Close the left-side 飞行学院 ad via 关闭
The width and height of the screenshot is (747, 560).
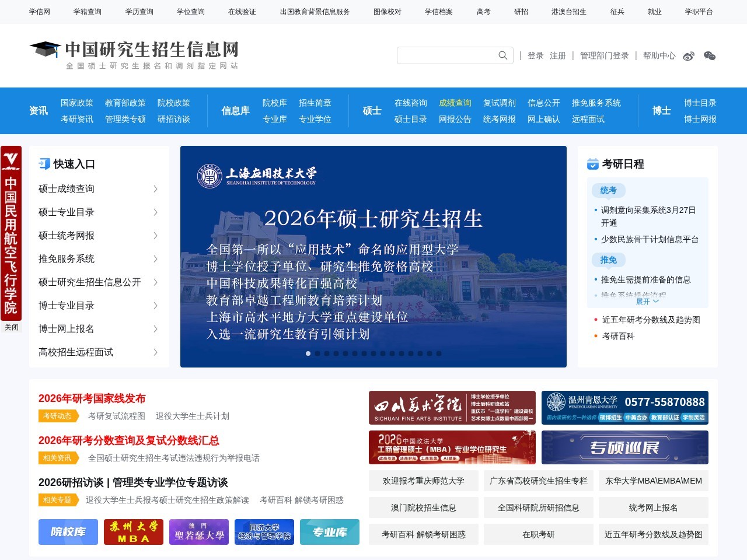point(11,327)
